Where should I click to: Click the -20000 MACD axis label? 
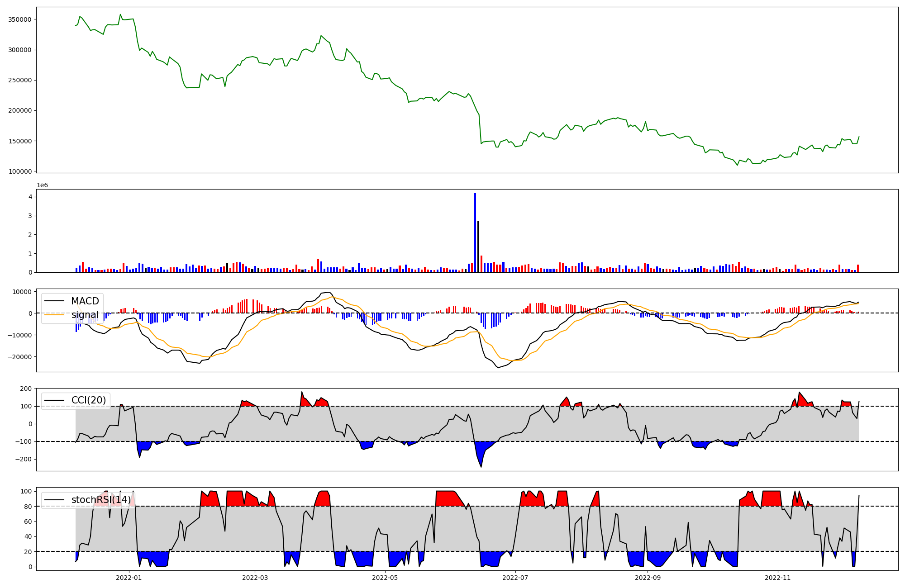20,357
